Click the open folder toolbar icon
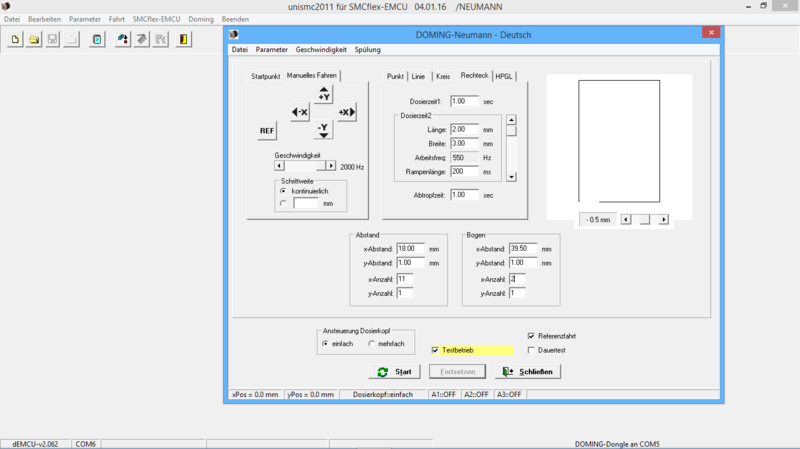The height and width of the screenshot is (449, 800). click(x=34, y=40)
